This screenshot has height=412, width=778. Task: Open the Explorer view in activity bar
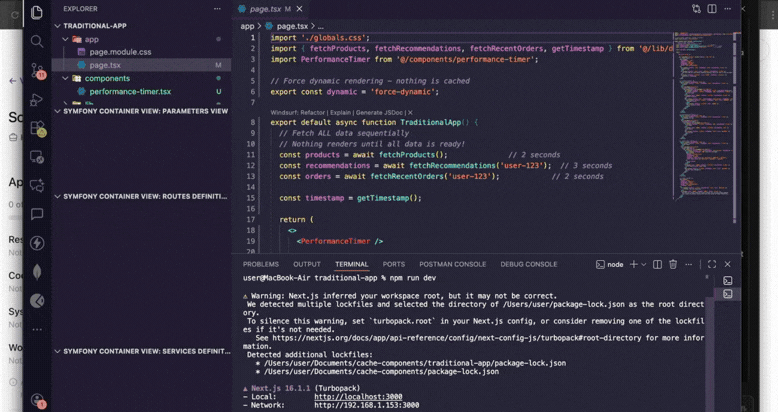tap(37, 12)
